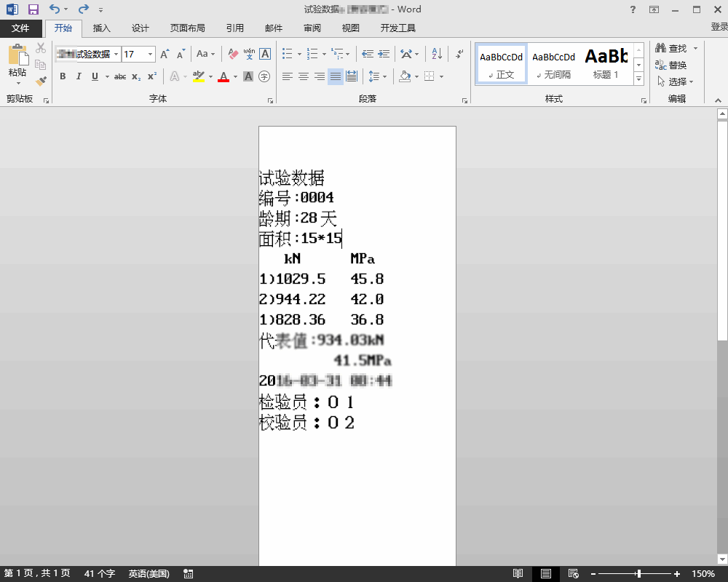This screenshot has height=582, width=728.
Task: Activate the Format Painter brush
Action: click(x=41, y=81)
